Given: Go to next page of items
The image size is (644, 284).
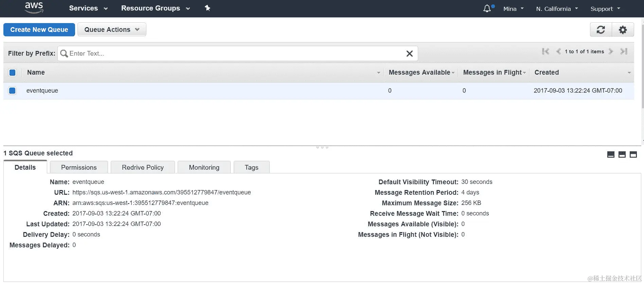Looking at the screenshot, I should tap(611, 52).
